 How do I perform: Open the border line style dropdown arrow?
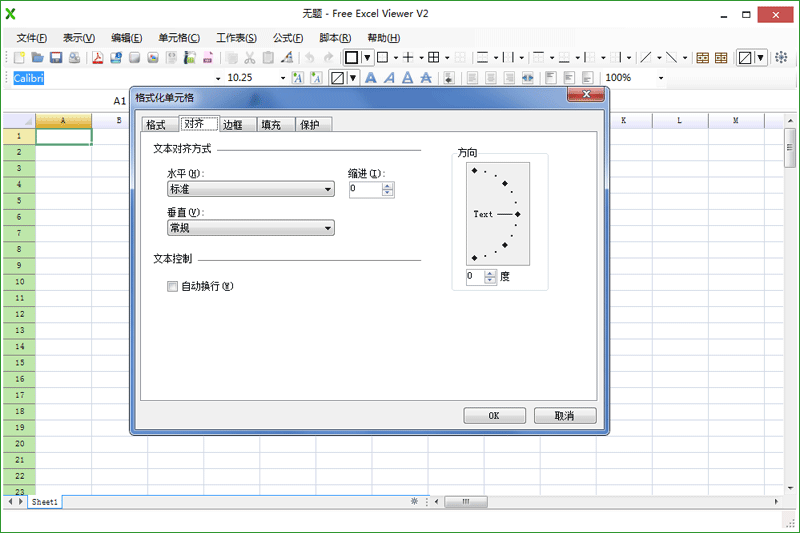(x=367, y=58)
